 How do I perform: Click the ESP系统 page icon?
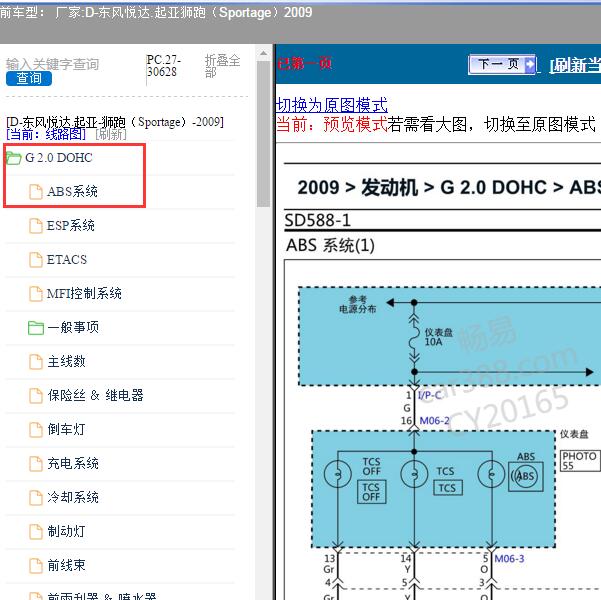[x=36, y=226]
